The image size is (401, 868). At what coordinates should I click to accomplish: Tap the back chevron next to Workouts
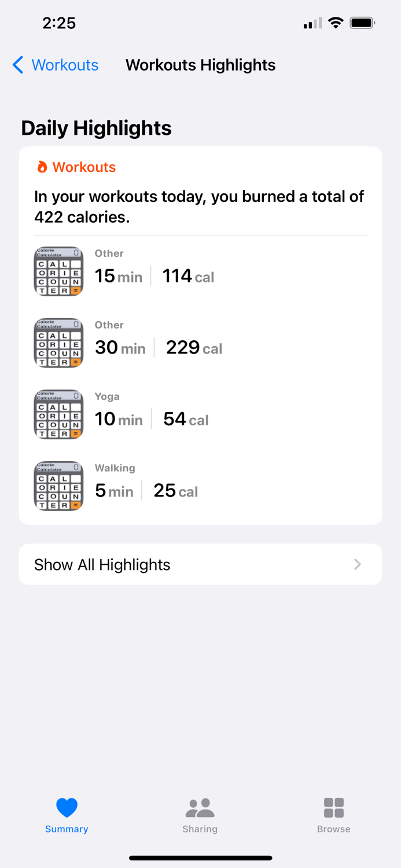(x=17, y=65)
